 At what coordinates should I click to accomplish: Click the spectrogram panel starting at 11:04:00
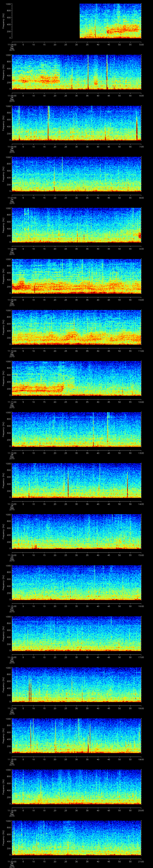tap(77, 21)
